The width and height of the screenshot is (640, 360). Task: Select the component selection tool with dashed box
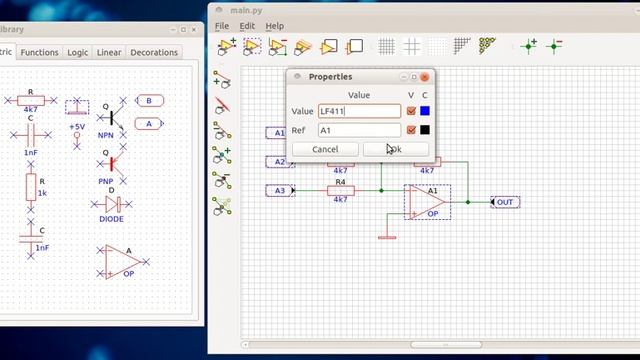coord(252,47)
